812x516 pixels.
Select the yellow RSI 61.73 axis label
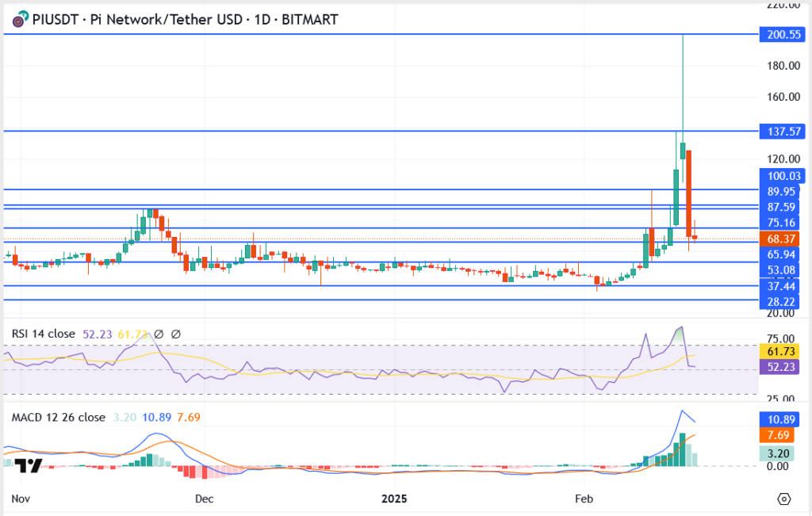click(782, 350)
